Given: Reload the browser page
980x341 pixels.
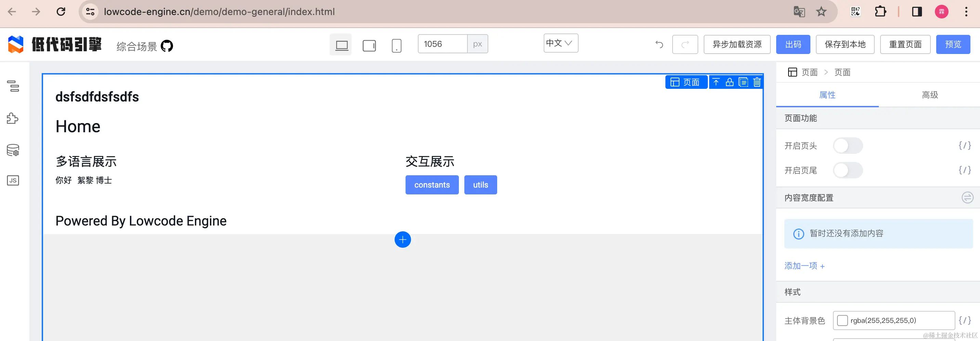Looking at the screenshot, I should [x=61, y=12].
